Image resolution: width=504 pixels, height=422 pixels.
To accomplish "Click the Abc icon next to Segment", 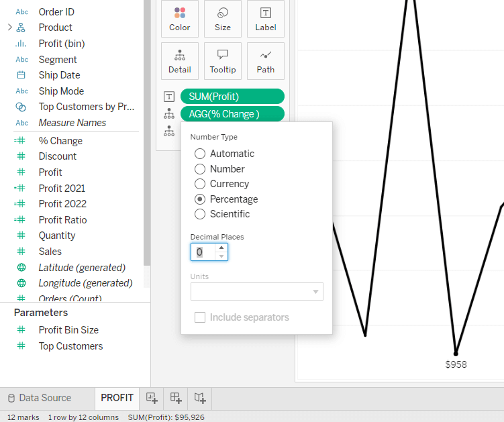I will point(22,60).
